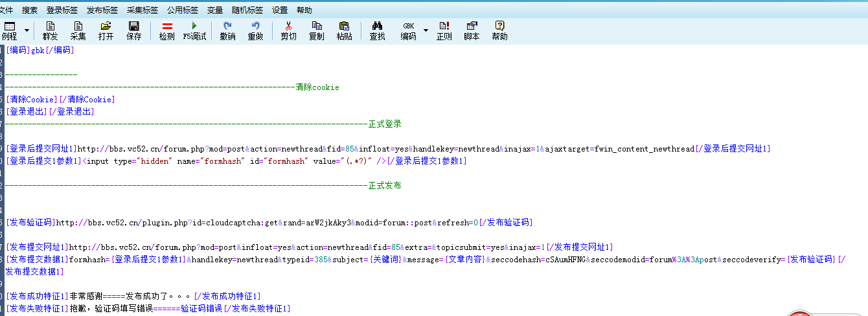Open the 变量 menu
Viewport: 868px width, 316px height.
[215, 10]
